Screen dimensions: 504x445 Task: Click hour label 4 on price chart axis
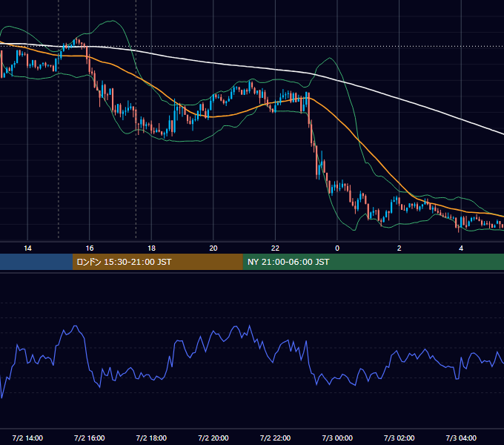click(461, 248)
